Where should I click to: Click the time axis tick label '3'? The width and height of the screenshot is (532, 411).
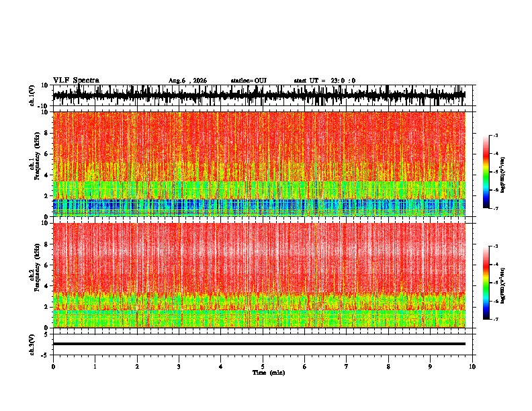179,367
